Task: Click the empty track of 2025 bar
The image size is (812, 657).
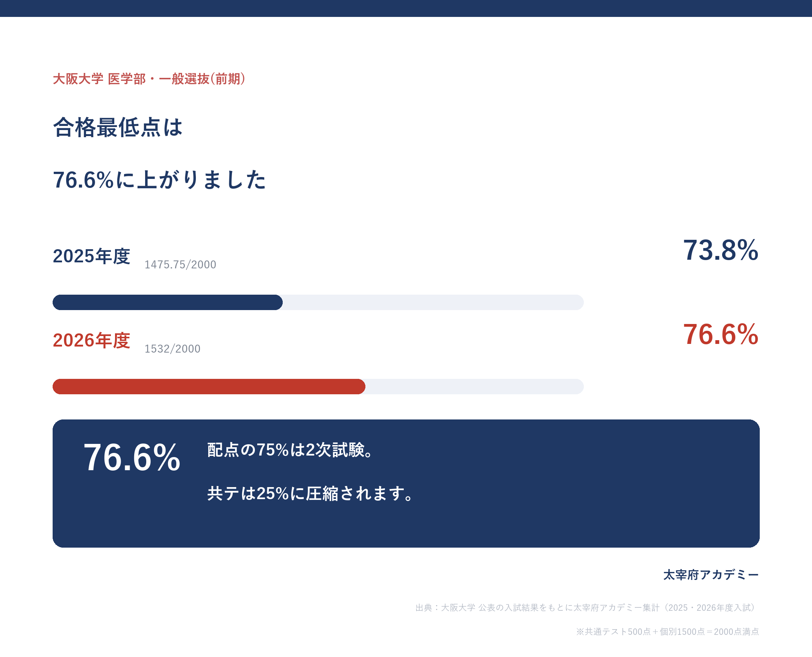Action: (433, 303)
